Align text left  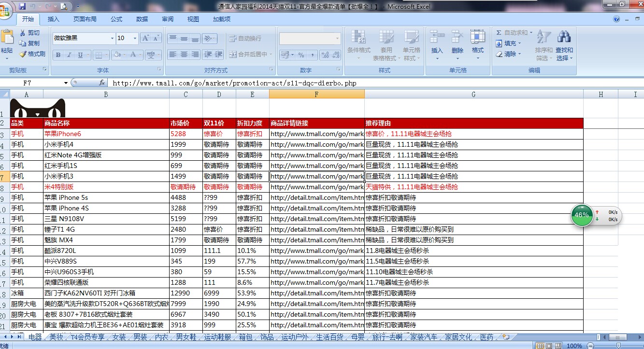(x=172, y=55)
